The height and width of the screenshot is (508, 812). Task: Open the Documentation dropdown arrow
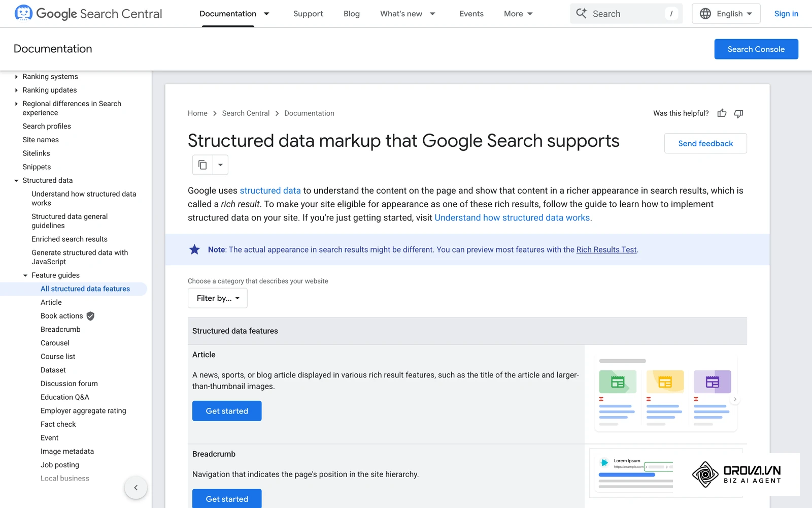click(x=266, y=14)
